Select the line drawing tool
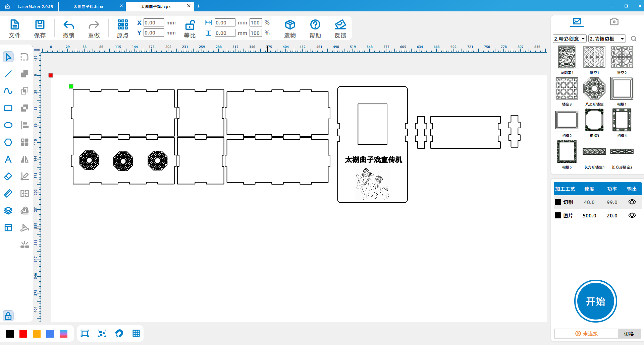This screenshot has width=644, height=345. (x=8, y=74)
